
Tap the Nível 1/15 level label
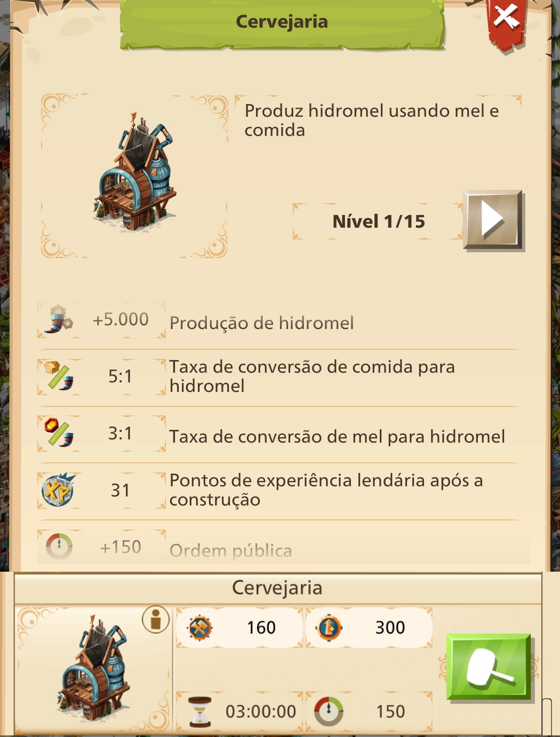pyautogui.click(x=379, y=221)
